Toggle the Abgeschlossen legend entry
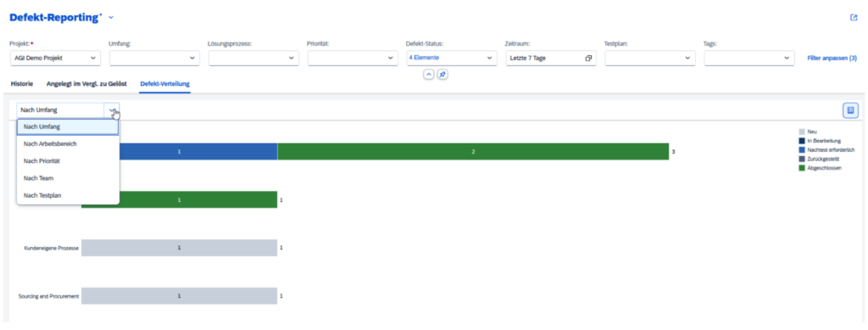The height and width of the screenshot is (330, 868). pyautogui.click(x=821, y=168)
